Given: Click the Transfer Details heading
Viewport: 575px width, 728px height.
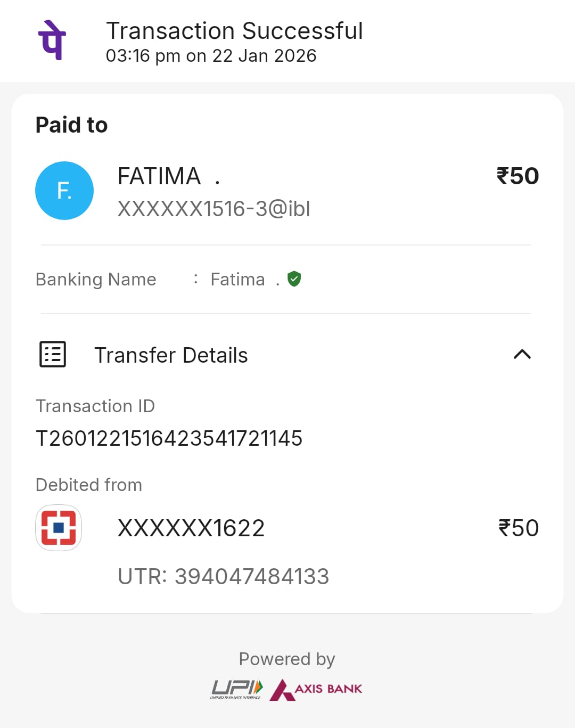Looking at the screenshot, I should click(x=171, y=355).
